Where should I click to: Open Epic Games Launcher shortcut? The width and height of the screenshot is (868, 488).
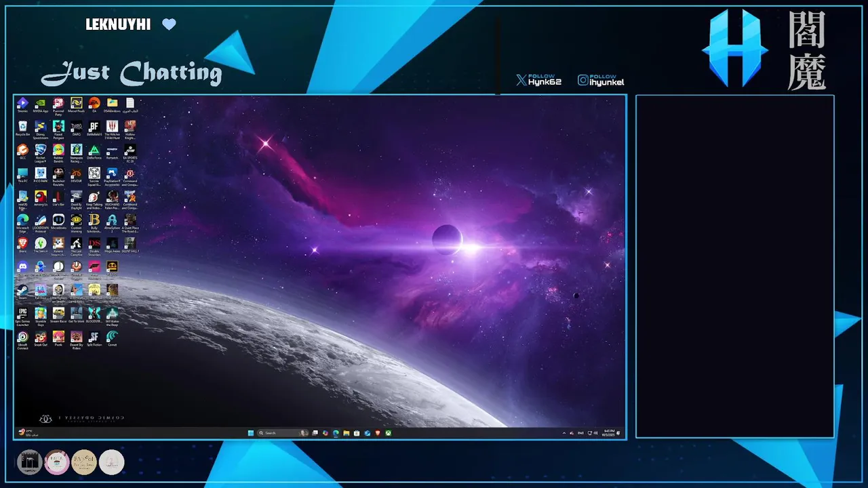22,317
